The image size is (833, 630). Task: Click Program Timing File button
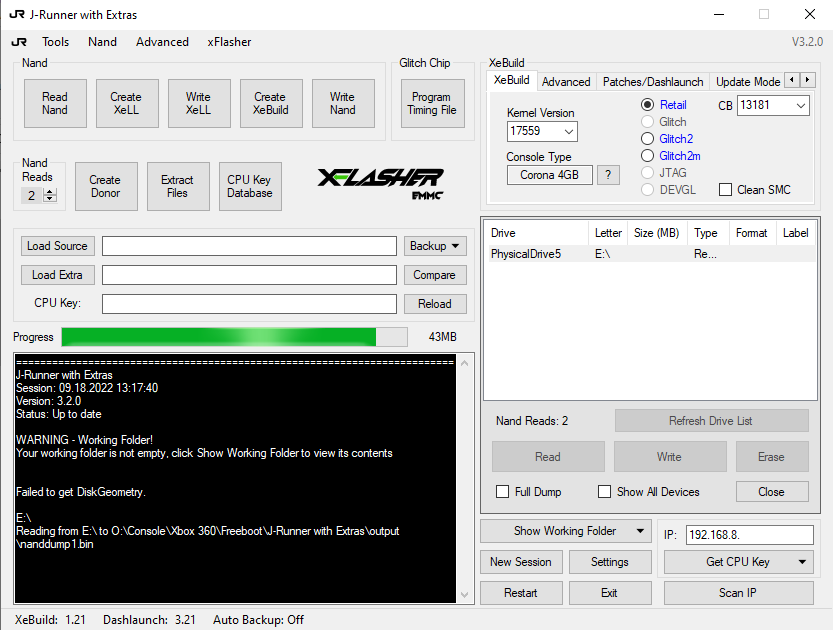tap(432, 104)
